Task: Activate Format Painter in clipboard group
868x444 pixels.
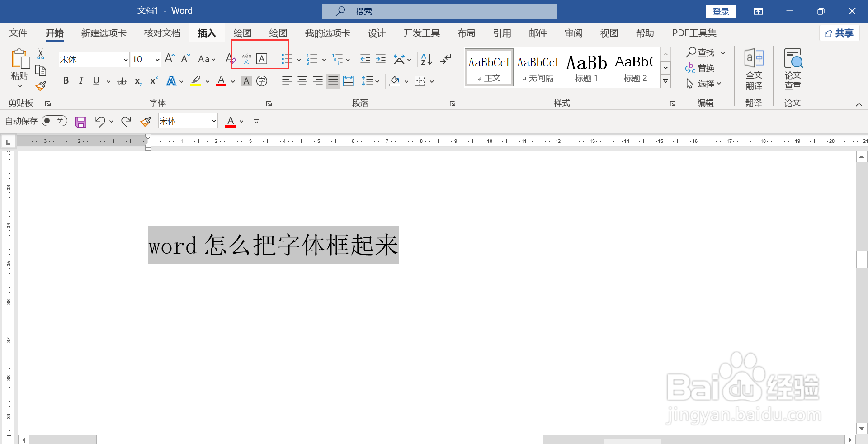Action: pyautogui.click(x=41, y=85)
